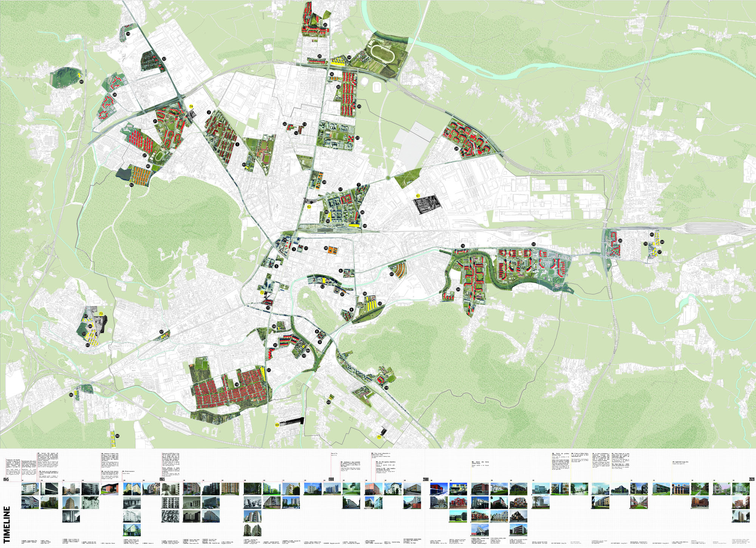This screenshot has height=548, width=756.
Task: Select the 2000 year label on timeline
Action: [x=426, y=479]
